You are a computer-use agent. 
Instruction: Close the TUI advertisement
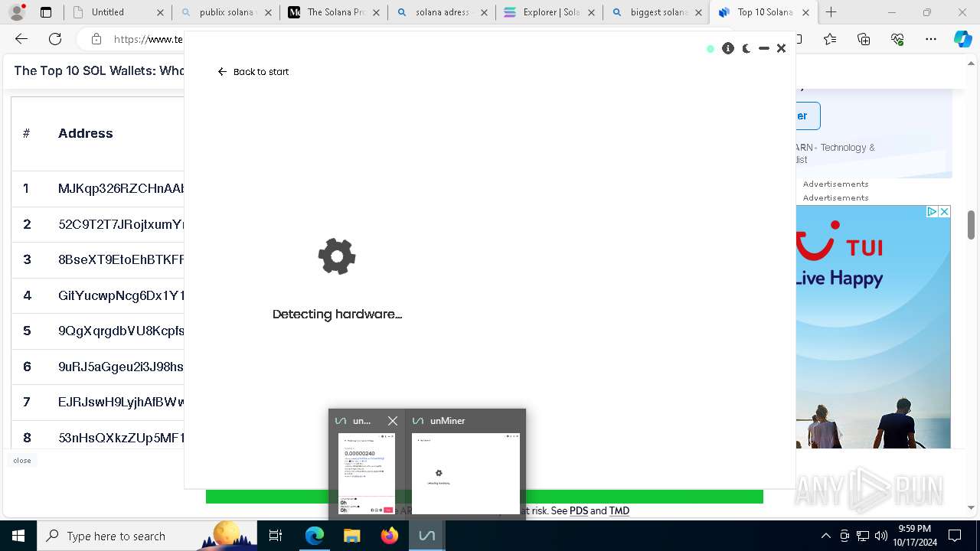click(x=944, y=212)
